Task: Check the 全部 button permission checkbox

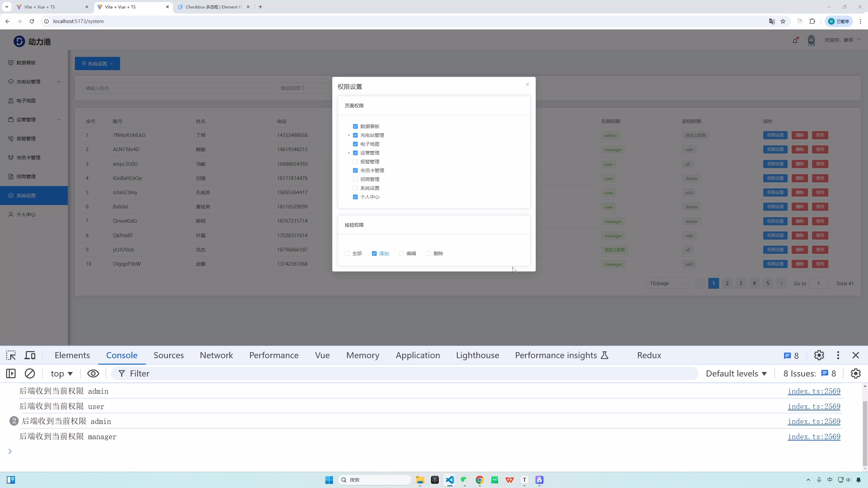Action: 347,253
